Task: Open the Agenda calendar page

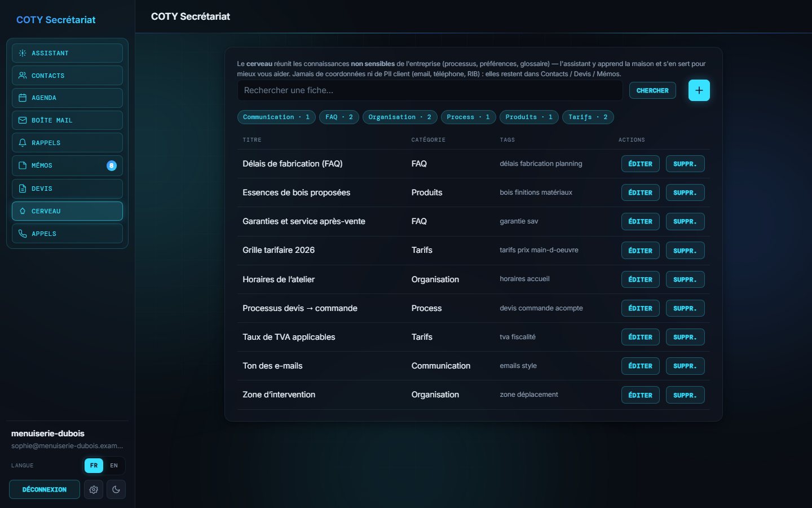Action: pyautogui.click(x=67, y=98)
